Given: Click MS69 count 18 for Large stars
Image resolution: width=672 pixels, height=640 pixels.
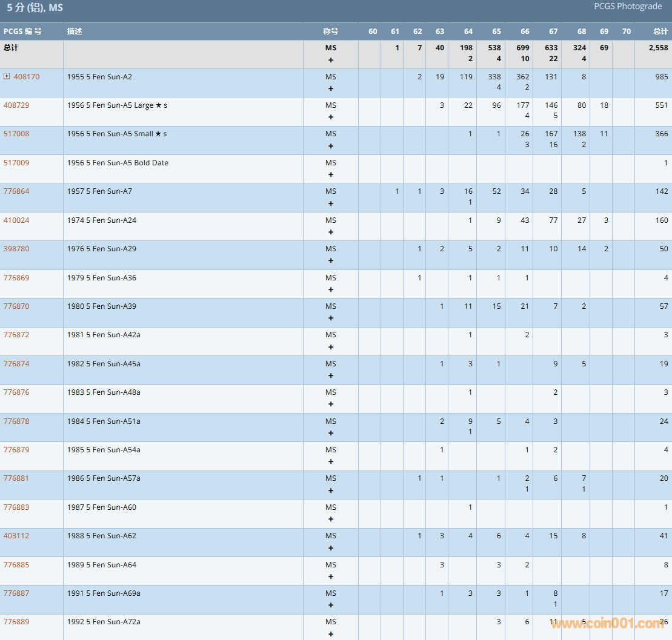Looking at the screenshot, I should pyautogui.click(x=604, y=105).
